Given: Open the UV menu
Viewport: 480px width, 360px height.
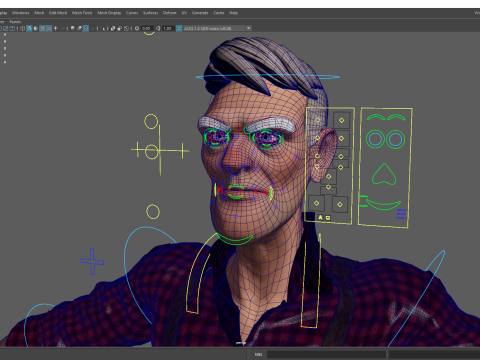Looking at the screenshot, I should [x=184, y=13].
